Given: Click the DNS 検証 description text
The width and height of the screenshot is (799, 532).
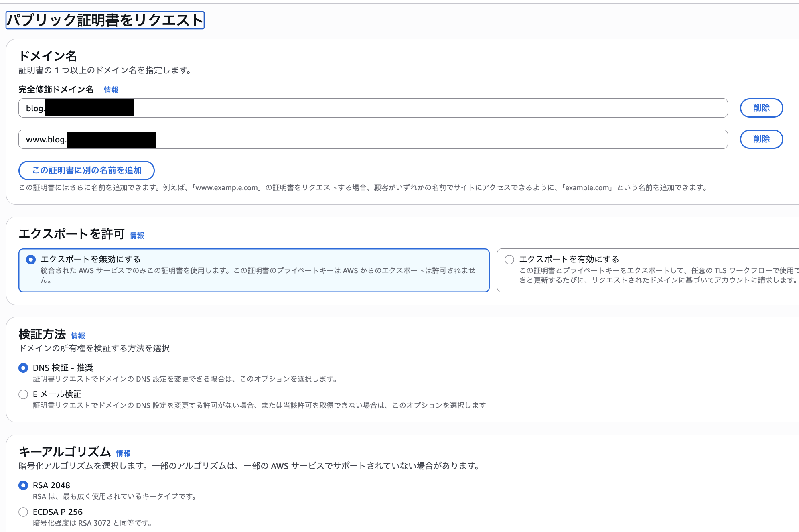Looking at the screenshot, I should coord(185,379).
